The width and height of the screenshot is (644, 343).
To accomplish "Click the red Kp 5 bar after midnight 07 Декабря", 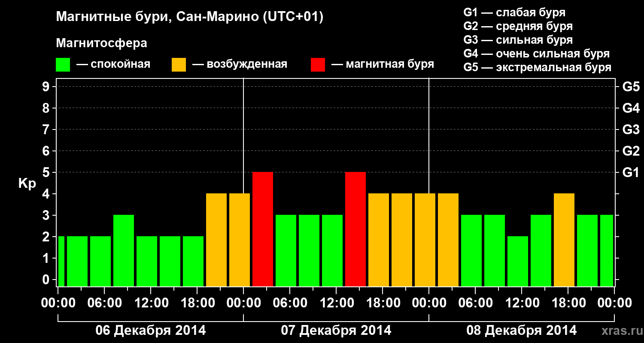I will [x=263, y=229].
